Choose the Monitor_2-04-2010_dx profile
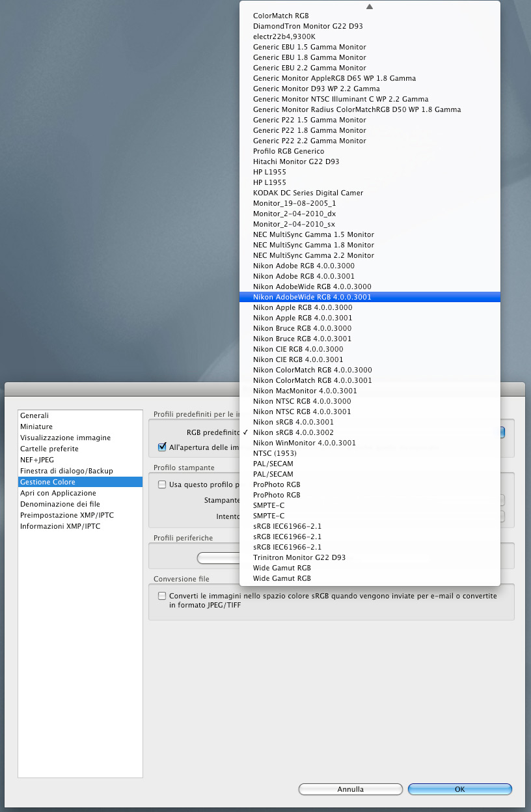531x812 pixels. tap(370, 214)
